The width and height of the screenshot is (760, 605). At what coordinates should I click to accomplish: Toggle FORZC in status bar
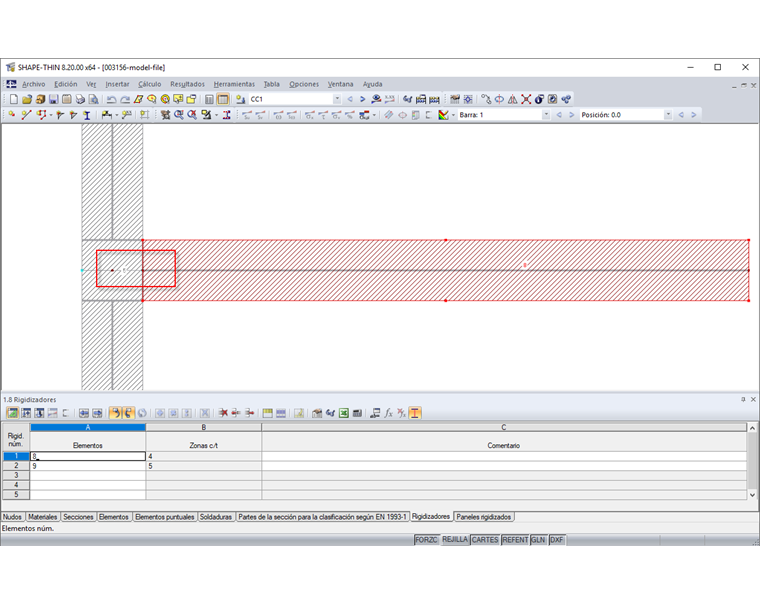pyautogui.click(x=427, y=540)
